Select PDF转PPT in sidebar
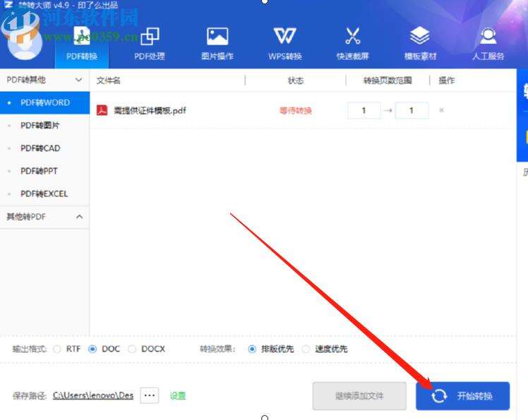Viewport: 528px width, 420px height. click(x=44, y=171)
